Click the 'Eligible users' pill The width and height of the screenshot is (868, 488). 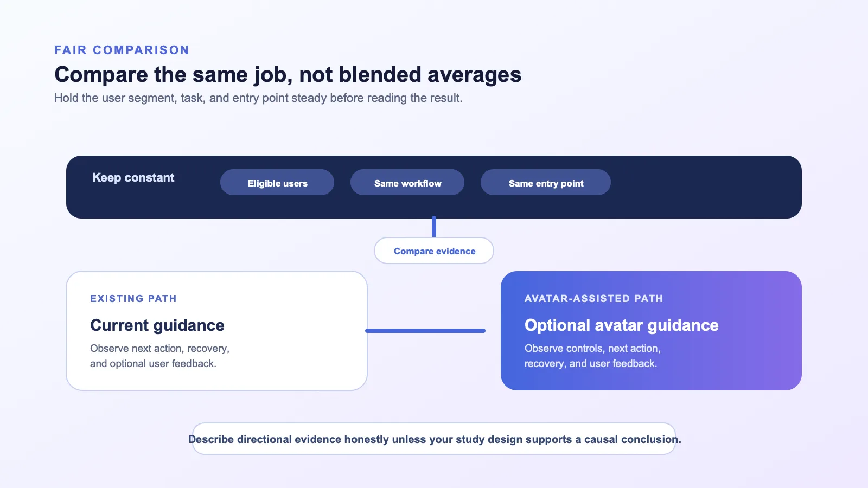point(277,182)
